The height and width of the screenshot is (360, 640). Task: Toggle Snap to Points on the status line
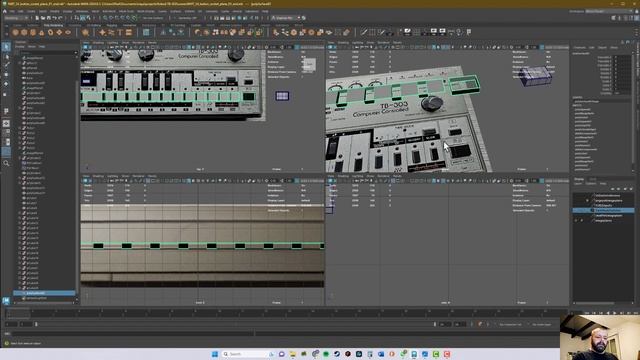coord(116,18)
